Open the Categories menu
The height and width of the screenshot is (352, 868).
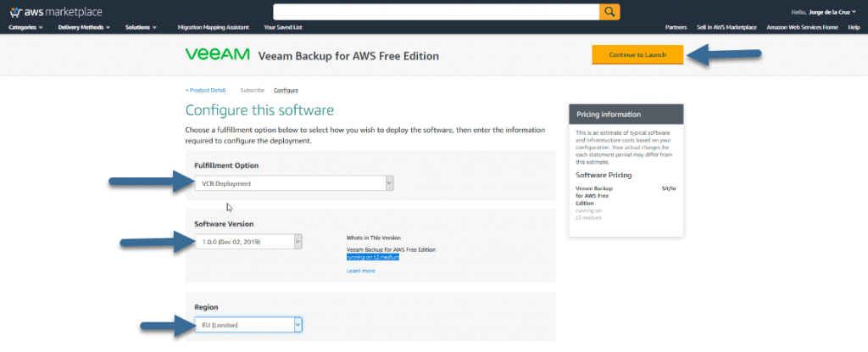(26, 27)
